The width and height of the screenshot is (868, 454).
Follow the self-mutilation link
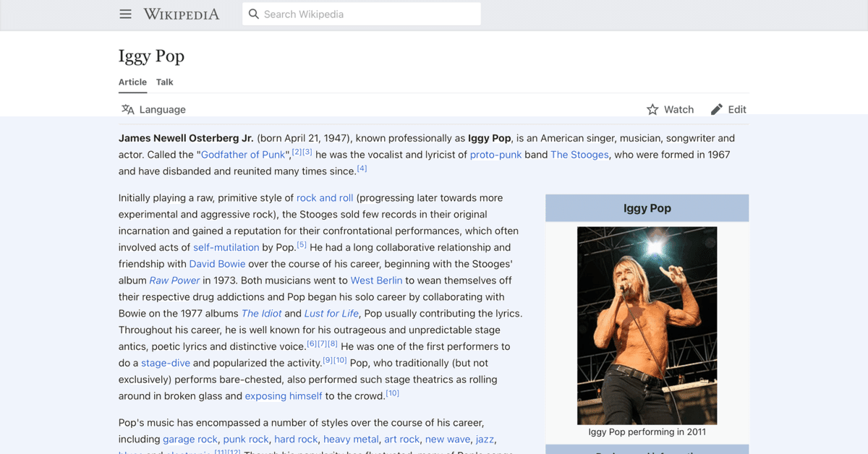[x=226, y=247]
